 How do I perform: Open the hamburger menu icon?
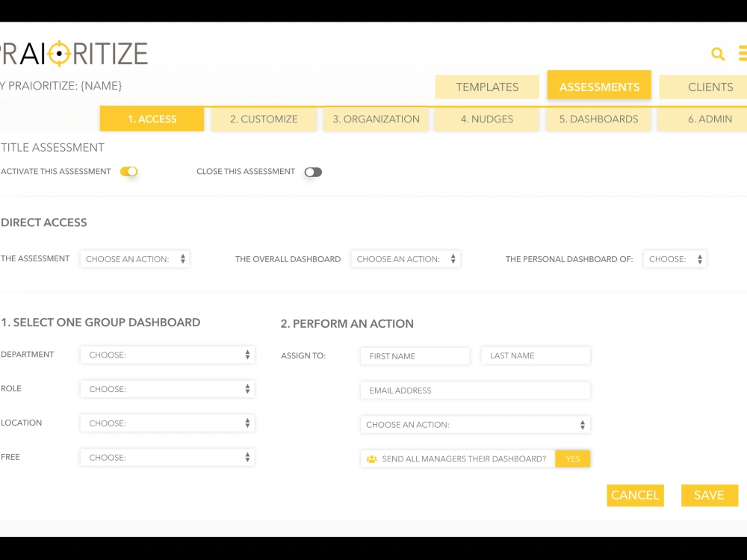pyautogui.click(x=743, y=53)
